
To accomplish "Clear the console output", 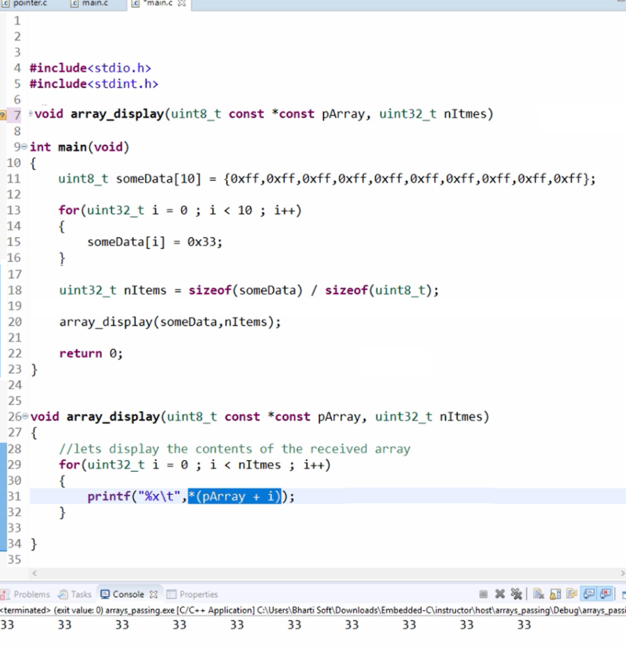I will pos(539,594).
